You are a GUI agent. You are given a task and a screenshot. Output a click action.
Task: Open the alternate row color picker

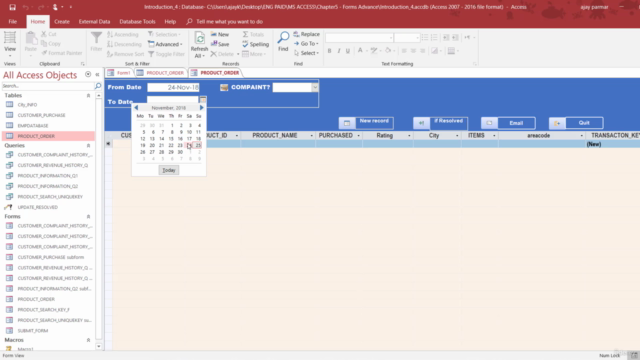pyautogui.click(x=435, y=51)
